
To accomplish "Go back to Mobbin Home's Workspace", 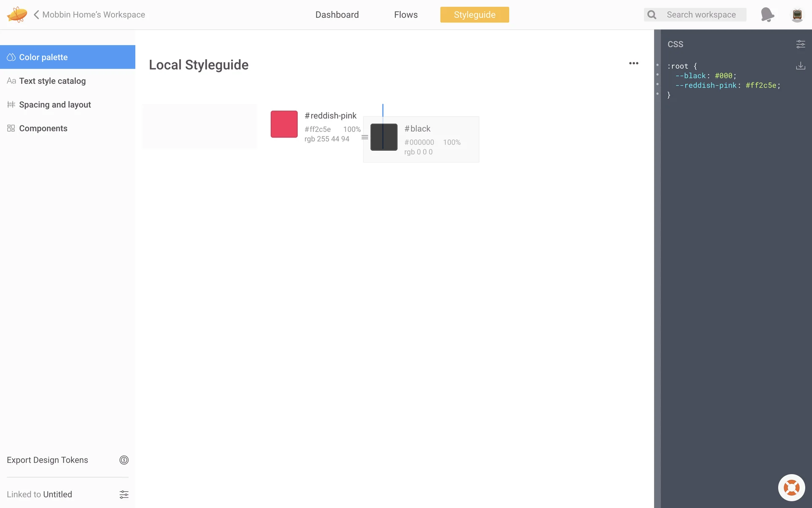I will coord(90,15).
